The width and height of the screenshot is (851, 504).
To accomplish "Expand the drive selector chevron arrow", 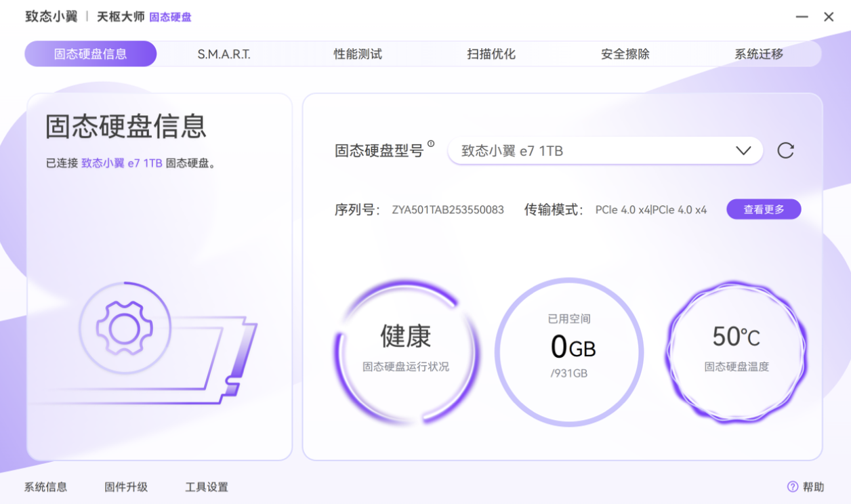I will 743,150.
